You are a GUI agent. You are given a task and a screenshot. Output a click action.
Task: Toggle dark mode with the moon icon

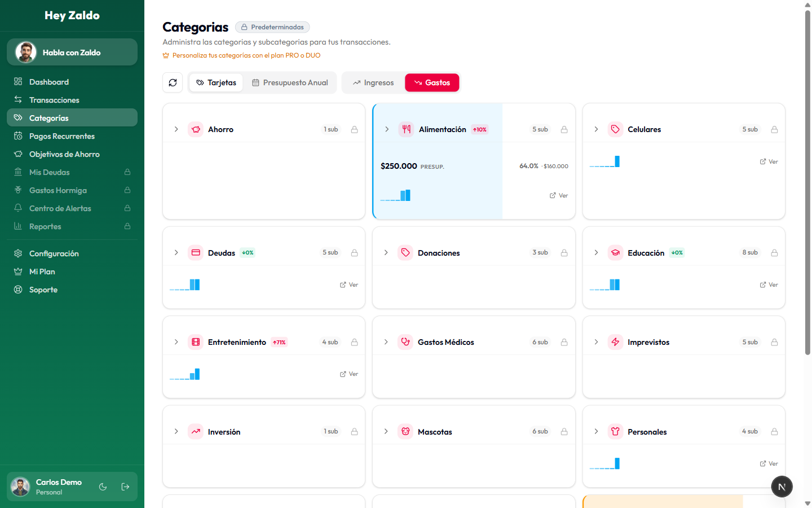[103, 487]
